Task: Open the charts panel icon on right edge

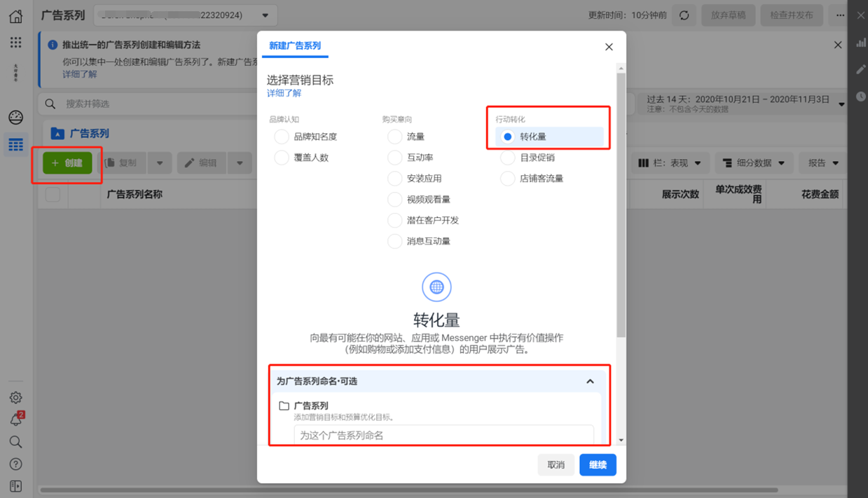Action: (x=862, y=43)
